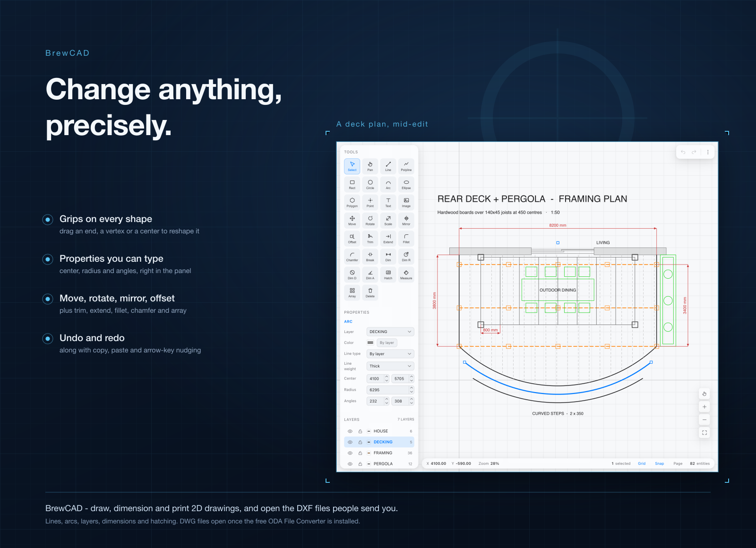Activate the Text tool
756x548 pixels.
[x=388, y=202]
